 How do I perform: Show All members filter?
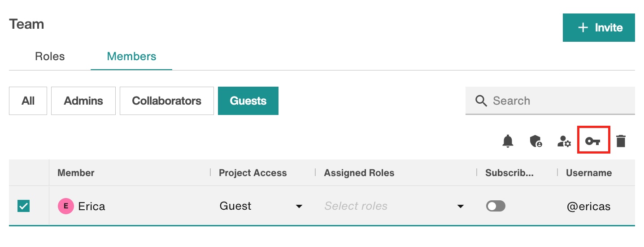(x=28, y=101)
